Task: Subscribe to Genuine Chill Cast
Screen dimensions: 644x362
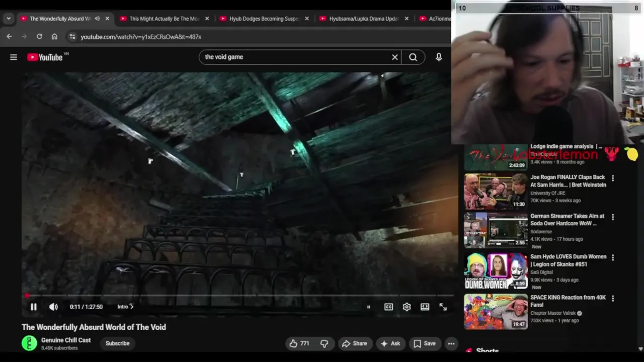Action: [118, 343]
